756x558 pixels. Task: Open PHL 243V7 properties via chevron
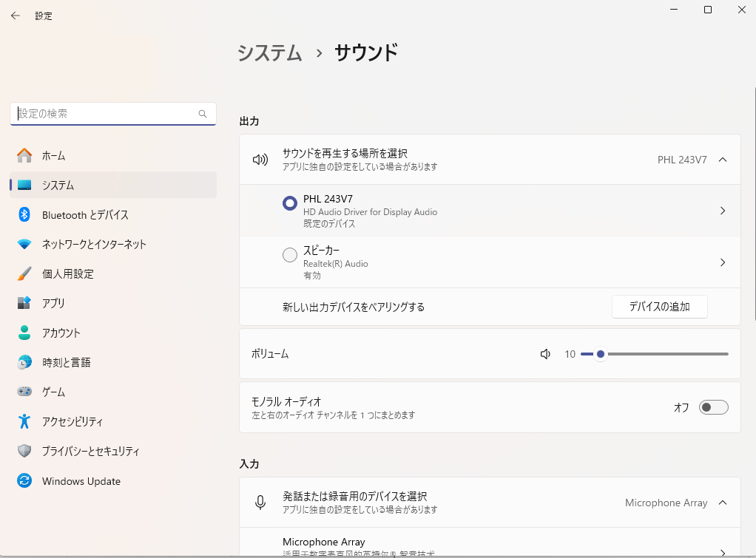coord(723,211)
